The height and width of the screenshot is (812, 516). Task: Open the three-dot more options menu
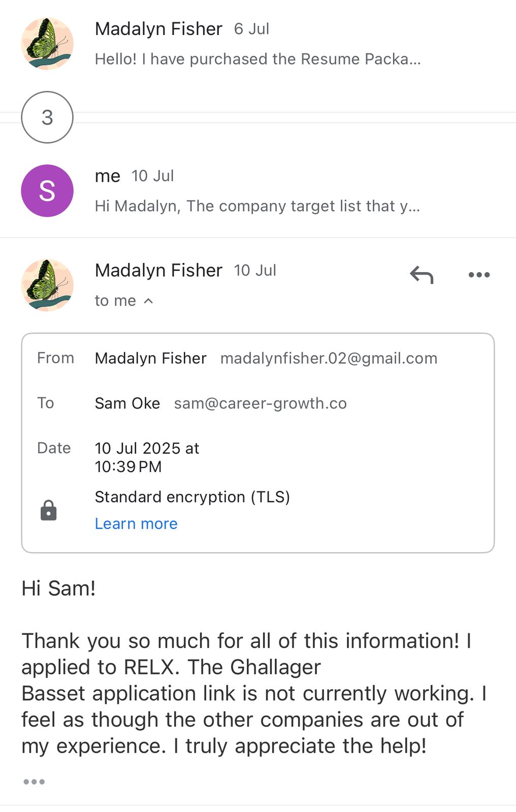[479, 275]
